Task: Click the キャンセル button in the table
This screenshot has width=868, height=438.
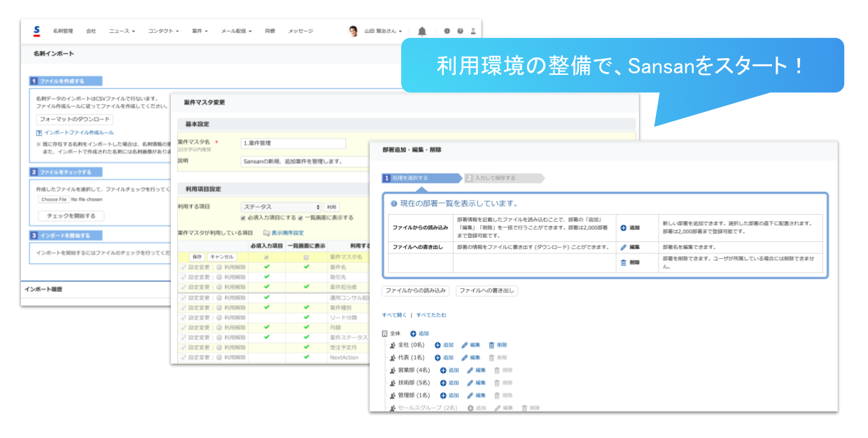Action: (221, 257)
